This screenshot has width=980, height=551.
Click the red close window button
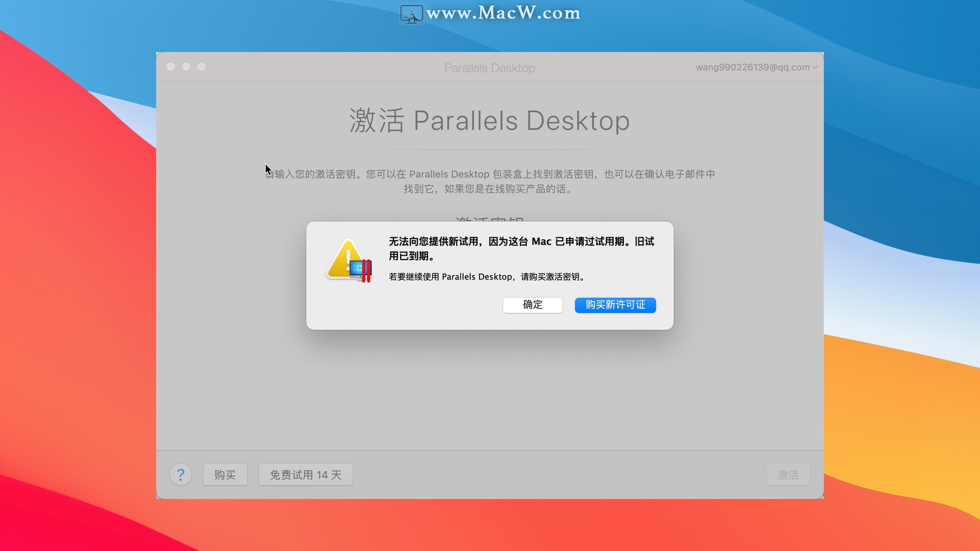(x=171, y=67)
